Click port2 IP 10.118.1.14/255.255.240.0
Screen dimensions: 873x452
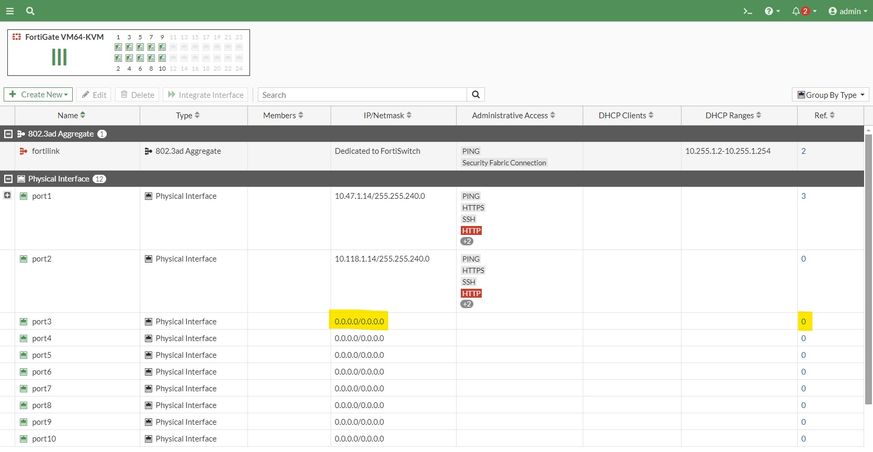[382, 259]
